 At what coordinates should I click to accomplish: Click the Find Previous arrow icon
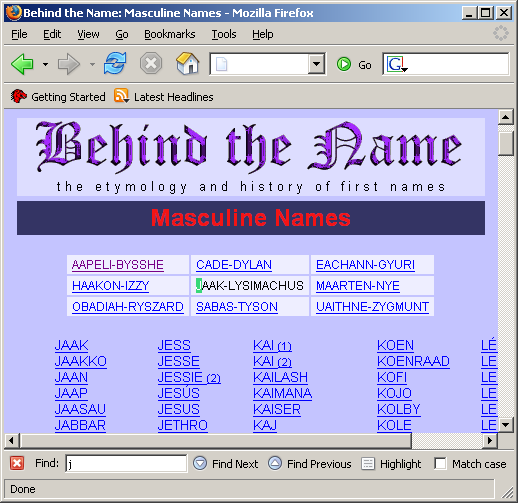pos(275,463)
